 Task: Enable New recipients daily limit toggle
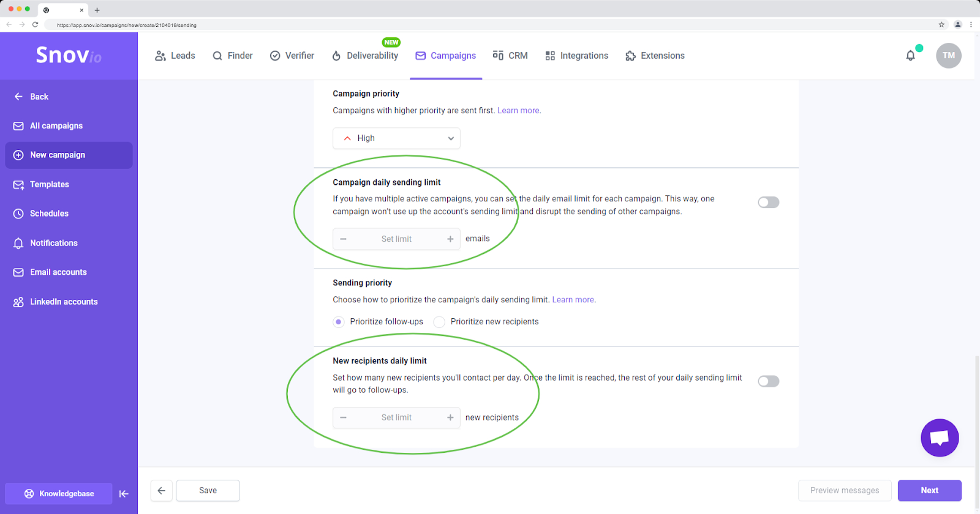tap(768, 382)
